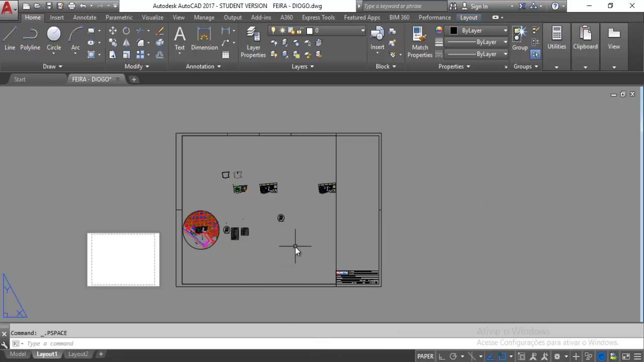Select the Text tool
Screen dimensions: 644x362
tap(180, 39)
